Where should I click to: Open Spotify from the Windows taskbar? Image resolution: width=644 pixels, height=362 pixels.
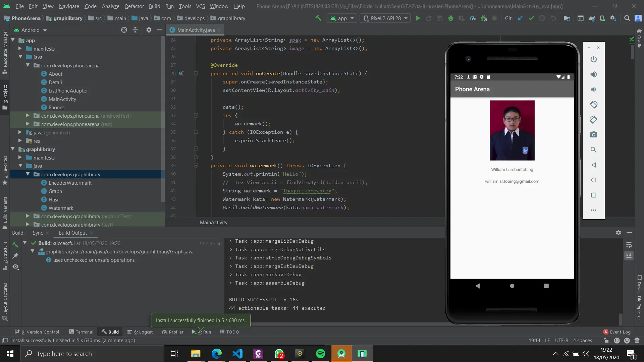tap(320, 354)
